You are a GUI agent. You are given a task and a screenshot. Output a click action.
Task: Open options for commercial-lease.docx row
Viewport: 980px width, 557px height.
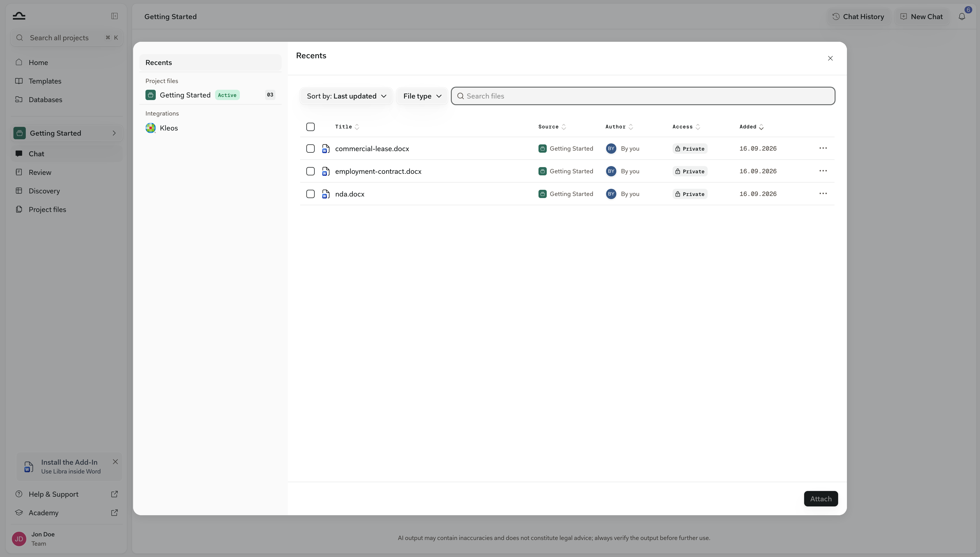pos(823,148)
